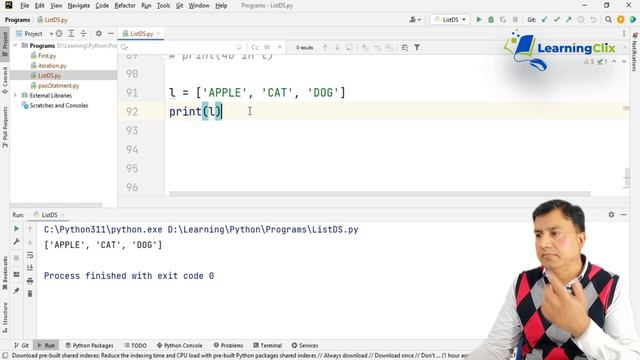Clear Run output with trash icon
Image resolution: width=640 pixels, height=360 pixels.
point(30,293)
